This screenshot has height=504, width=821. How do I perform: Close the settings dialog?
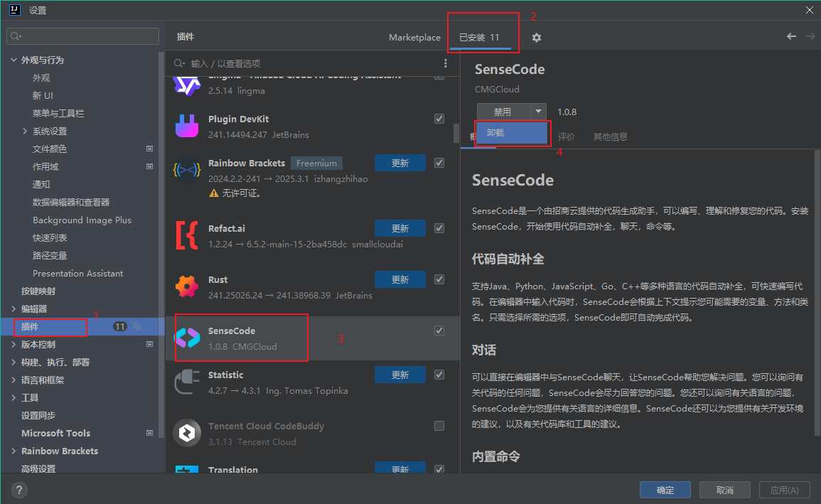point(810,10)
